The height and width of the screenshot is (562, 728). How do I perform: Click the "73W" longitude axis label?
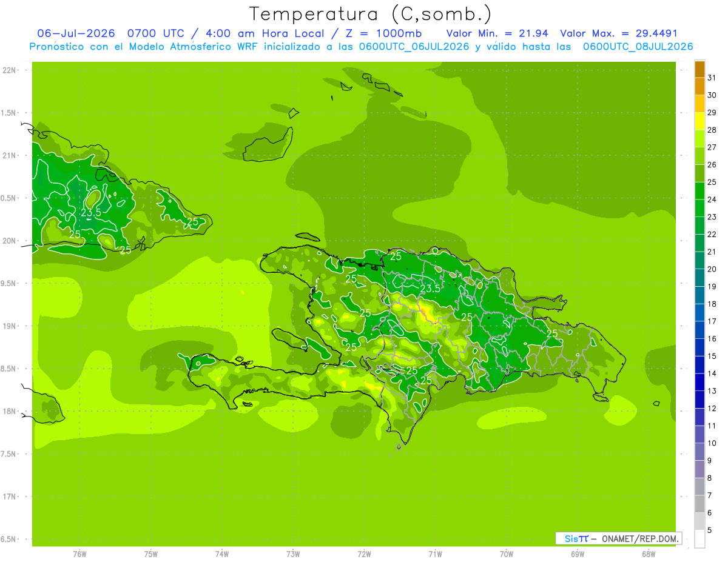[293, 554]
